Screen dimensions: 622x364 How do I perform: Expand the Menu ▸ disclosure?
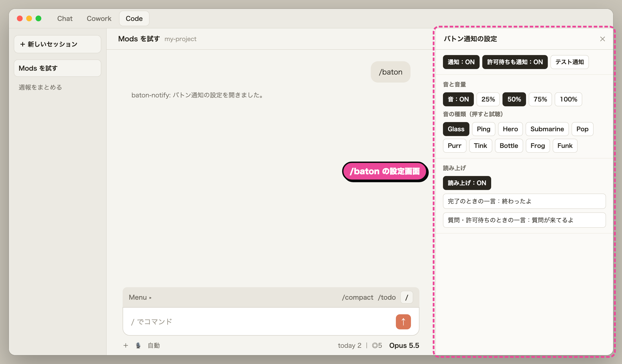coord(140,297)
